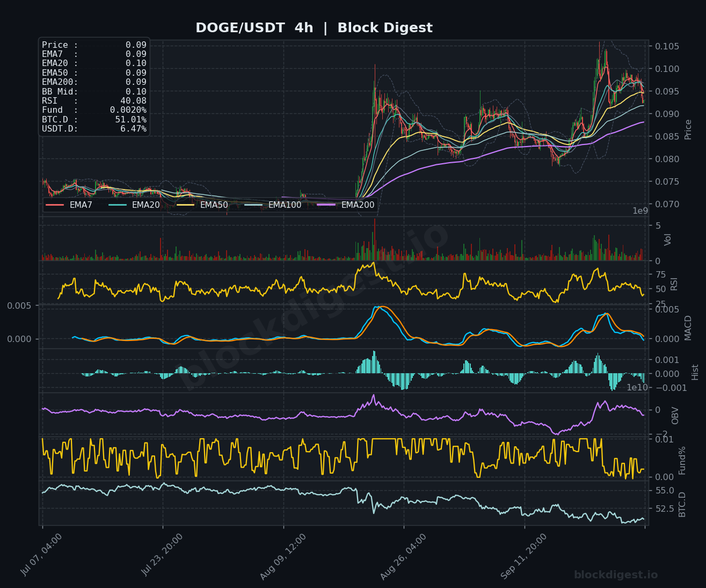706x588 pixels.
Task: Click the 0.001 tick on the Hist axis
Action: (667, 359)
